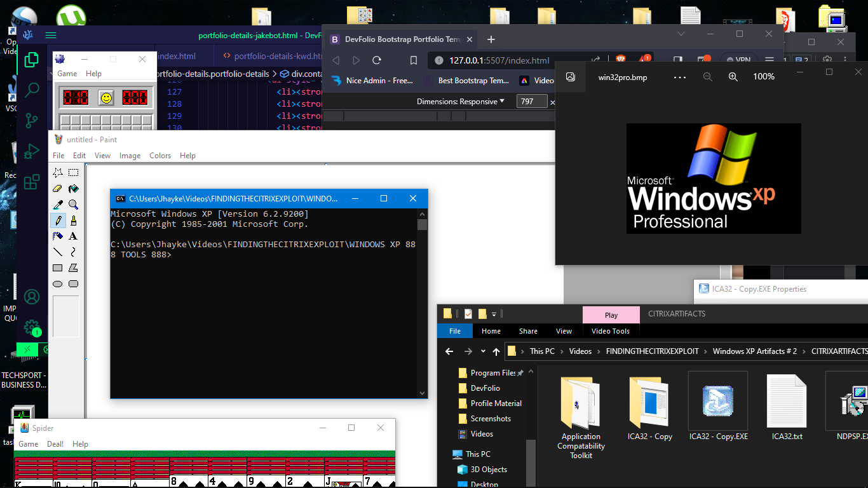Open the Nice Admin bookmark
This screenshot has width=868, height=488.
(x=372, y=81)
